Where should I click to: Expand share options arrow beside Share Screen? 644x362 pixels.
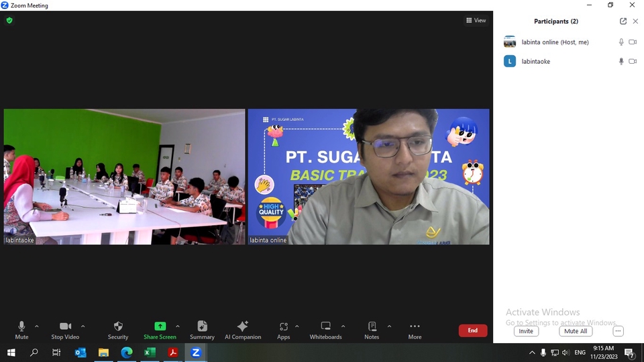point(177,326)
